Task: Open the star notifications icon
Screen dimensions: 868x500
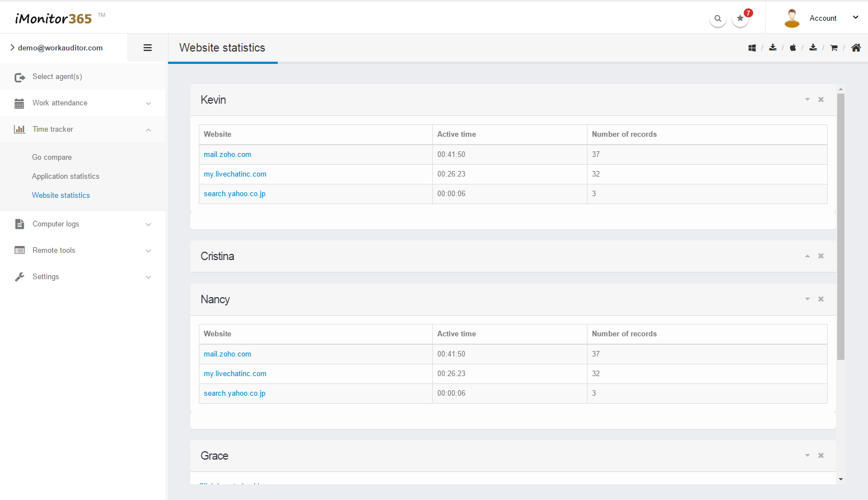Action: coord(740,18)
